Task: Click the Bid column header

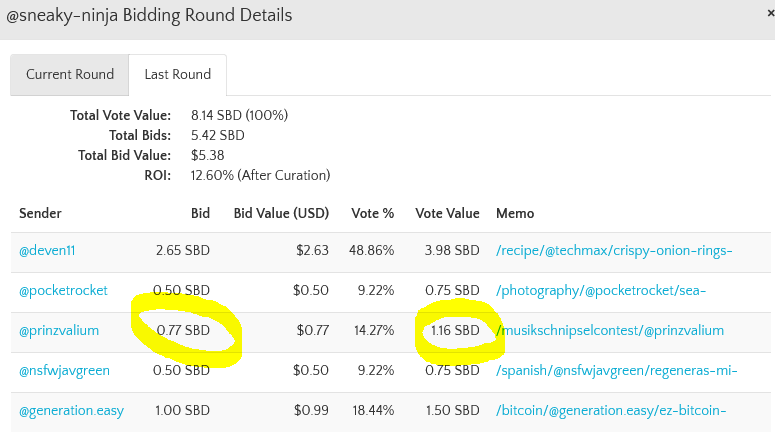Action: [x=200, y=213]
